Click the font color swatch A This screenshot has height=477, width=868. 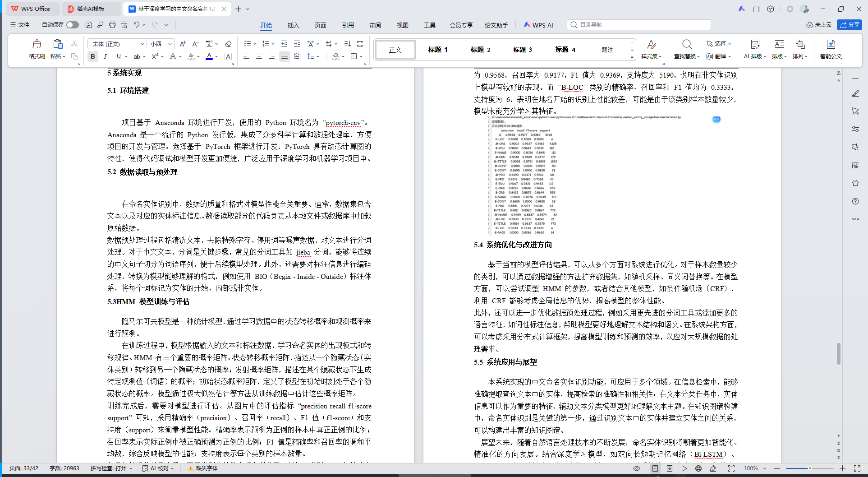click(x=209, y=56)
